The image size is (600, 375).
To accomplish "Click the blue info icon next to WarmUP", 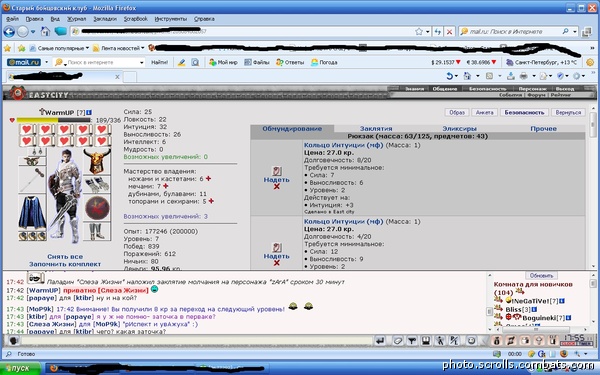I will tap(89, 112).
